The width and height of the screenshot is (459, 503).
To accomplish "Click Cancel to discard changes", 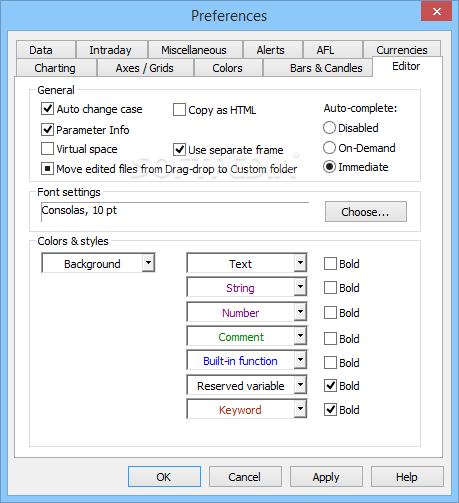I will (245, 477).
